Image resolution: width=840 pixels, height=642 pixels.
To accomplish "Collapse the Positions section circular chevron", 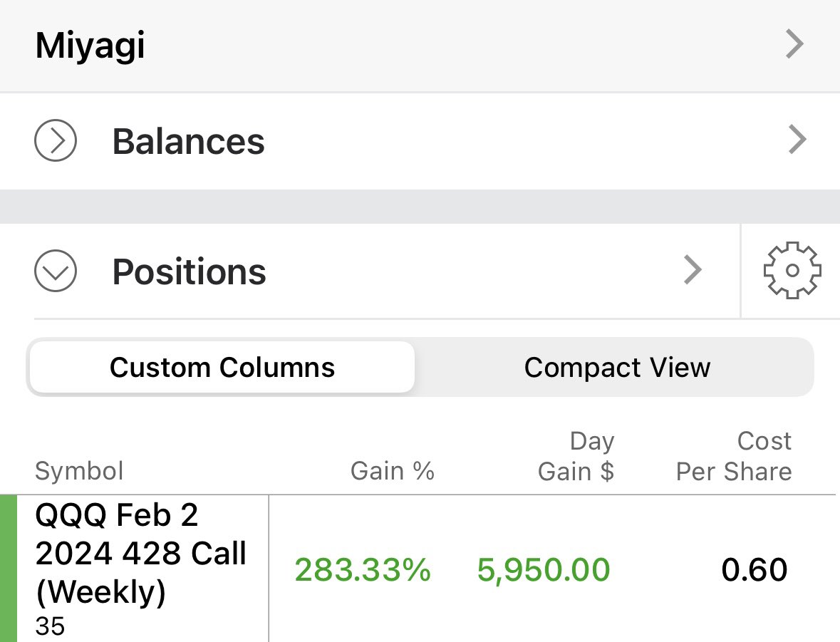I will click(56, 271).
